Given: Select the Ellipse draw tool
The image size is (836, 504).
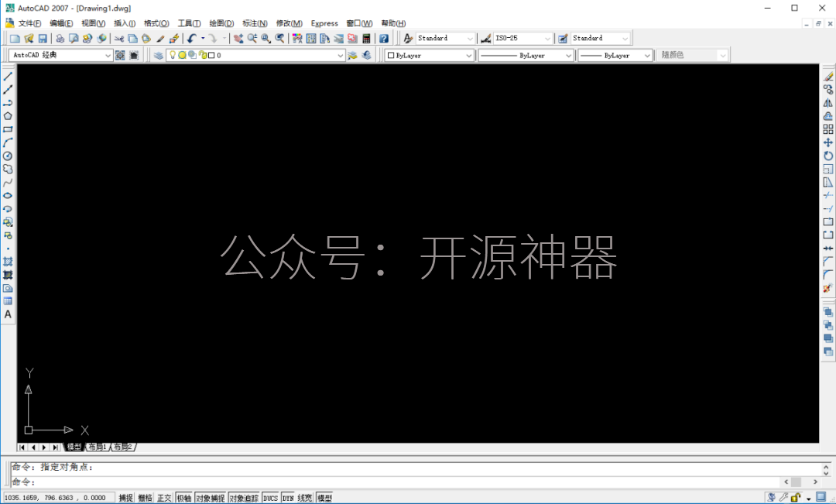Looking at the screenshot, I should pos(8,196).
